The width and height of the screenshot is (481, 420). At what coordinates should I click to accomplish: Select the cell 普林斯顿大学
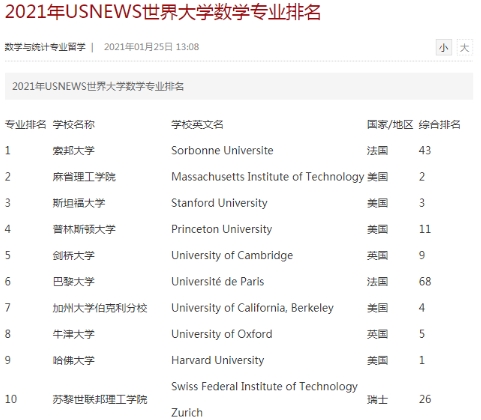pyautogui.click(x=84, y=229)
